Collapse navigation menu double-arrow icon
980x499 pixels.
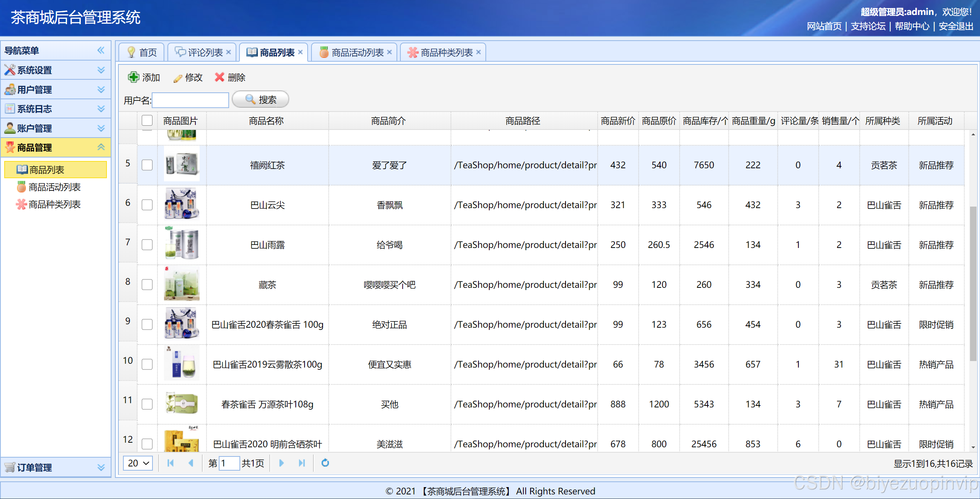pos(101,50)
